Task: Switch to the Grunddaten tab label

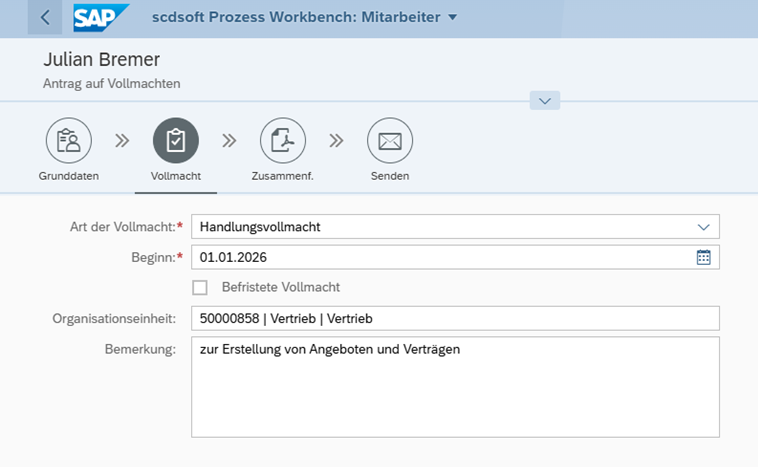Action: click(69, 176)
